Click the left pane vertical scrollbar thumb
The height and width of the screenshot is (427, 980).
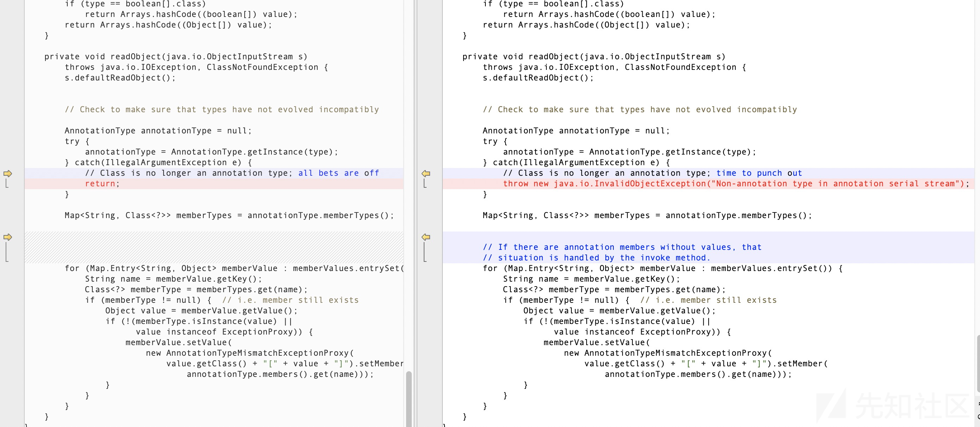[x=409, y=399]
